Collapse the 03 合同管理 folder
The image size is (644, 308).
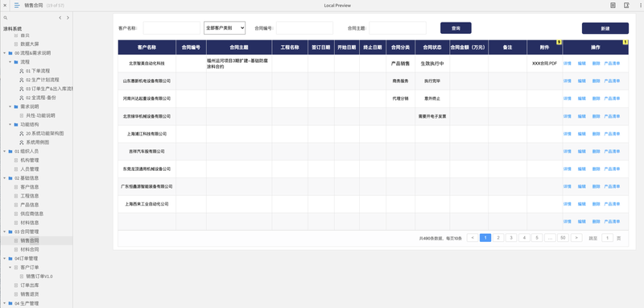(x=5, y=231)
